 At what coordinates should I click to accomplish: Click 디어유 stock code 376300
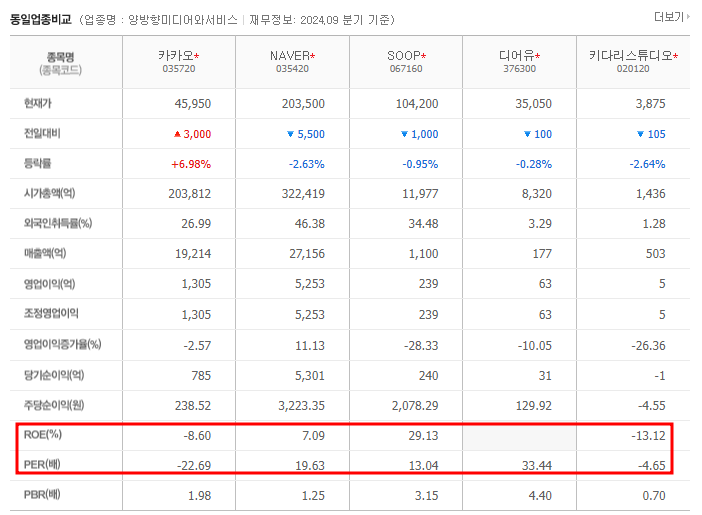pyautogui.click(x=519, y=69)
